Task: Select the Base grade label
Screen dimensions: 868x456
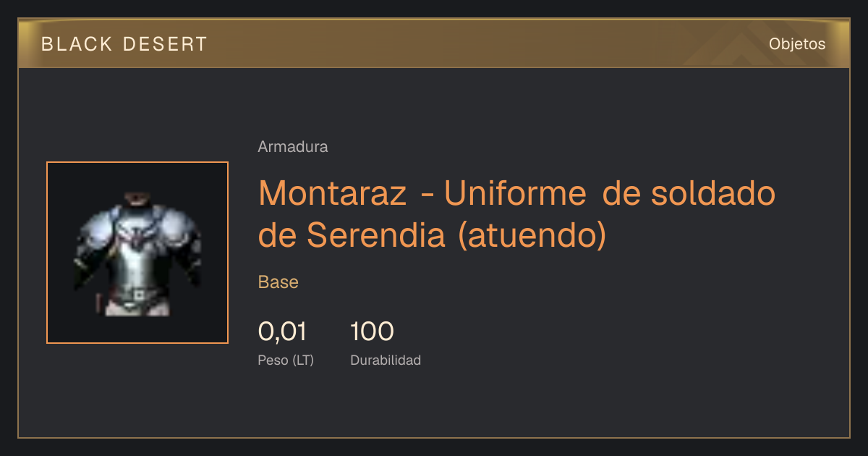Action: pos(278,282)
